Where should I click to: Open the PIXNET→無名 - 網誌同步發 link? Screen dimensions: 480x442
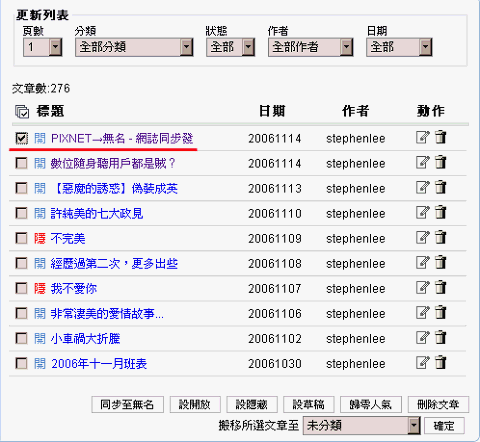(x=122, y=138)
